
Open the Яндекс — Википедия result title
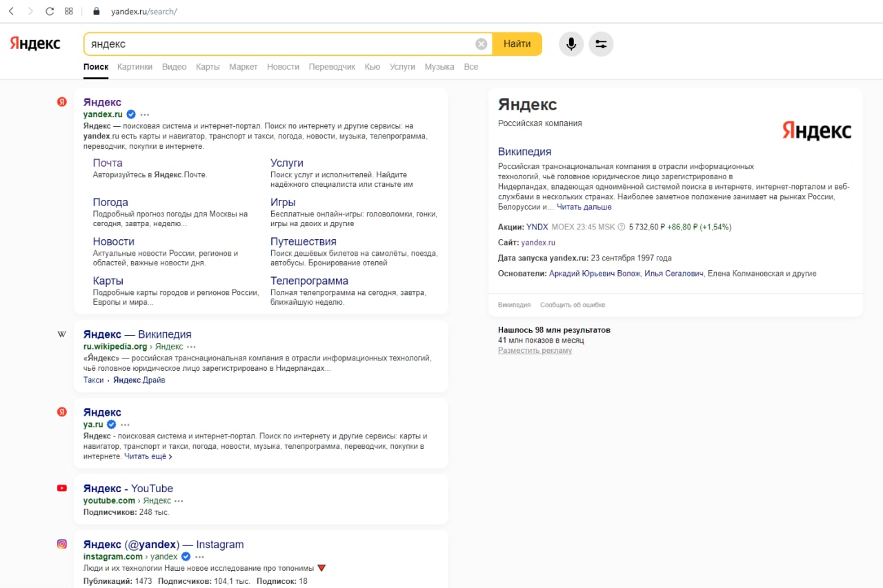coord(137,334)
